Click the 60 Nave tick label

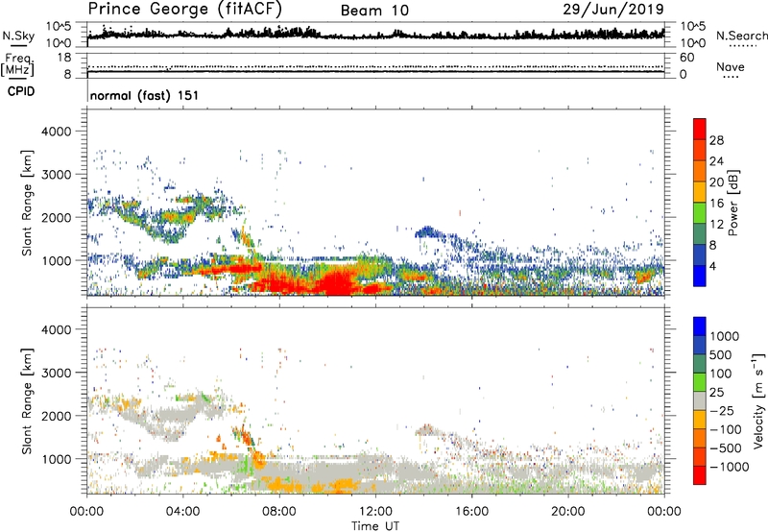[x=687, y=58]
